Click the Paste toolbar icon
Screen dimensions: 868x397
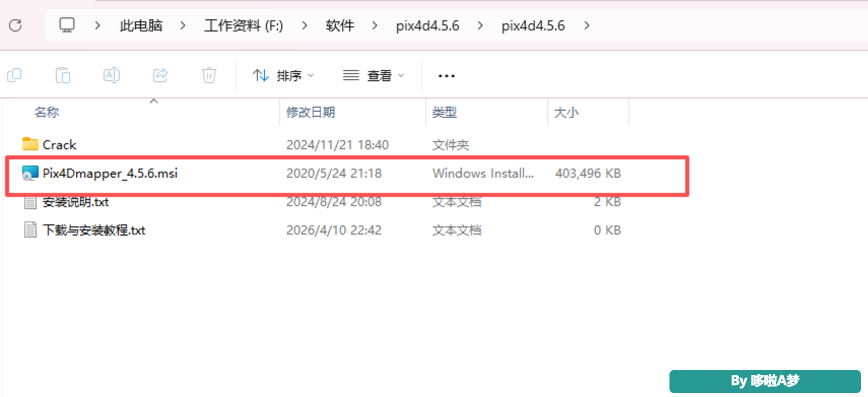pos(63,75)
